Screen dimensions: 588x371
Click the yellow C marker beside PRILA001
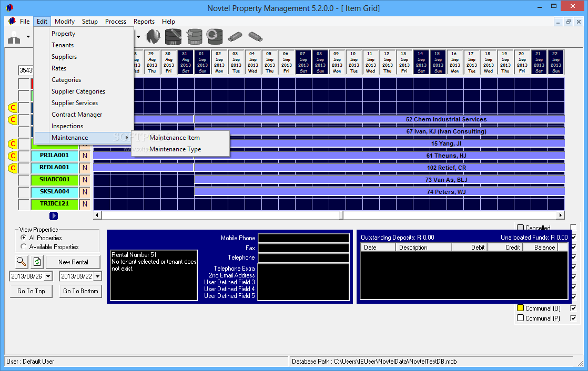pos(13,156)
